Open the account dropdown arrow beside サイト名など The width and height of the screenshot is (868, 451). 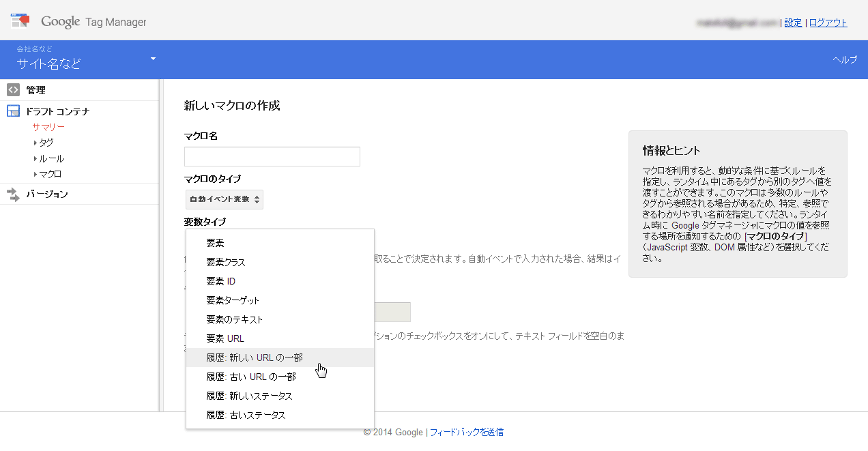(153, 59)
